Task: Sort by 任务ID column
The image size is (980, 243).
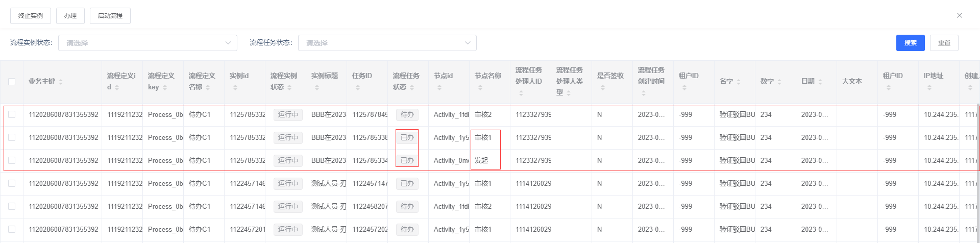Action: point(358,87)
